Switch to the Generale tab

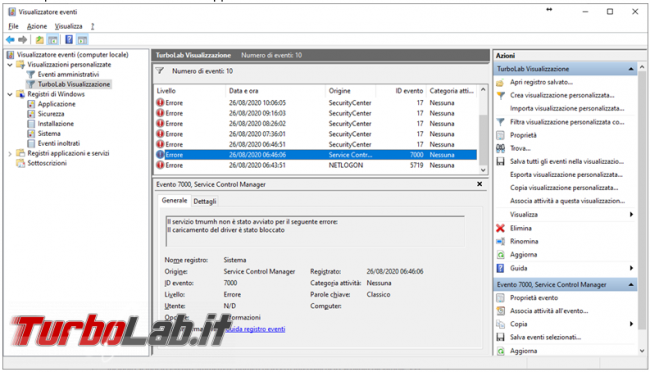coord(174,200)
